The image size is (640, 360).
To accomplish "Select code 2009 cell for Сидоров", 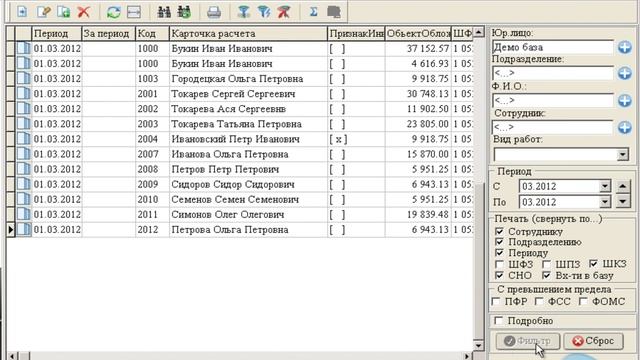I will tap(152, 184).
